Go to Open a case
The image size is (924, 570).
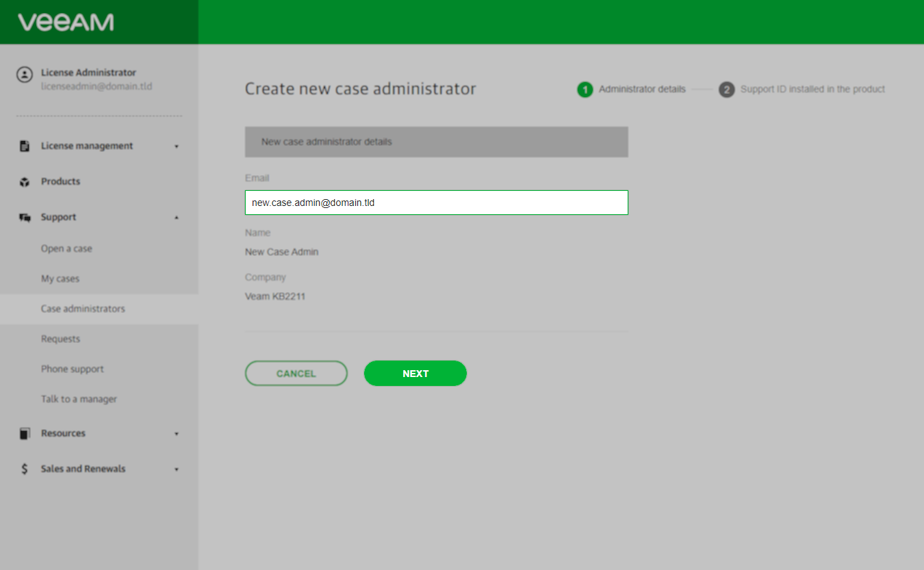pyautogui.click(x=66, y=248)
